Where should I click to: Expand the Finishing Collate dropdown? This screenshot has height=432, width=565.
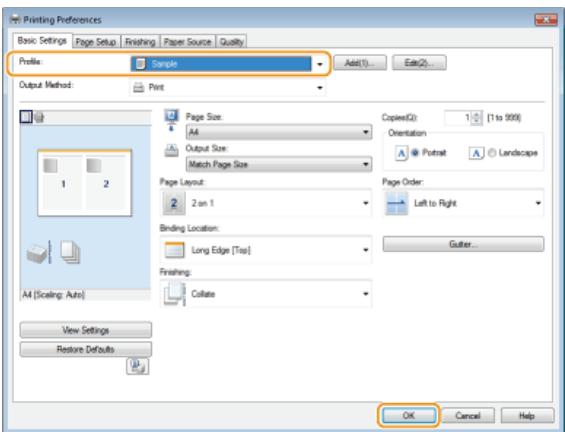click(266, 294)
